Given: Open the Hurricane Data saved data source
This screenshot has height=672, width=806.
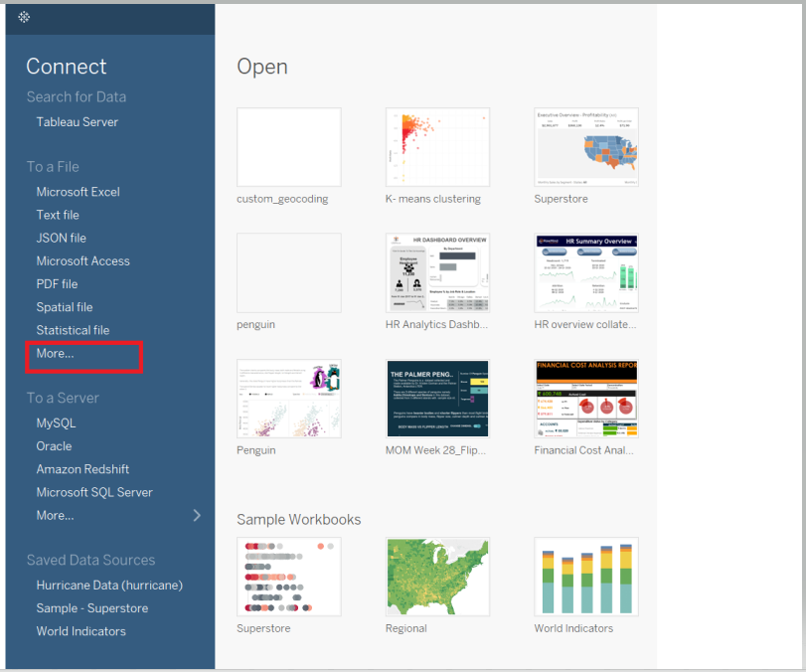Looking at the screenshot, I should pos(109,586).
